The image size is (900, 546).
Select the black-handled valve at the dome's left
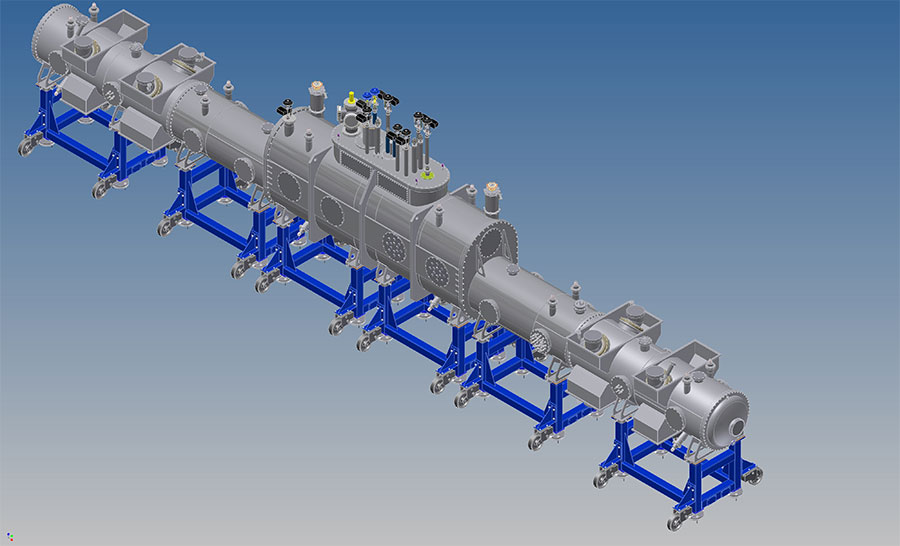[x=286, y=105]
